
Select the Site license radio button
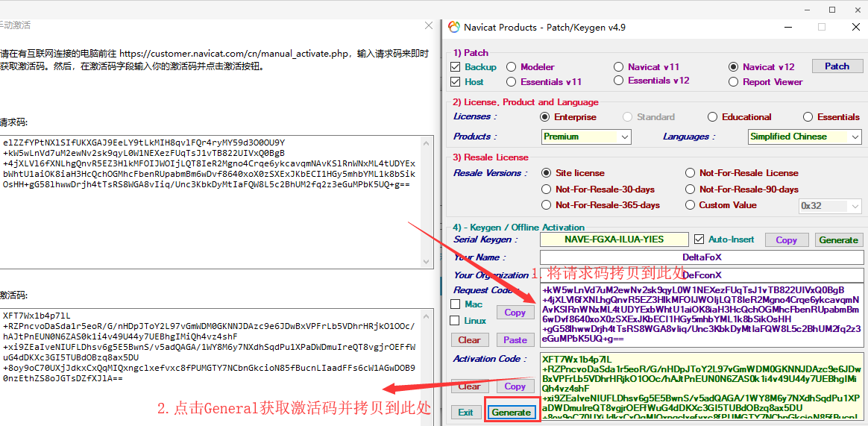(547, 173)
